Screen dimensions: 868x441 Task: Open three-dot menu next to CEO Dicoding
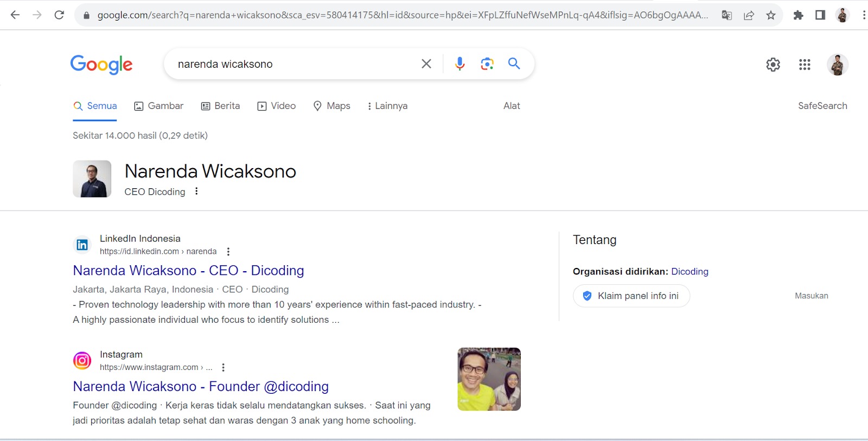click(x=196, y=191)
